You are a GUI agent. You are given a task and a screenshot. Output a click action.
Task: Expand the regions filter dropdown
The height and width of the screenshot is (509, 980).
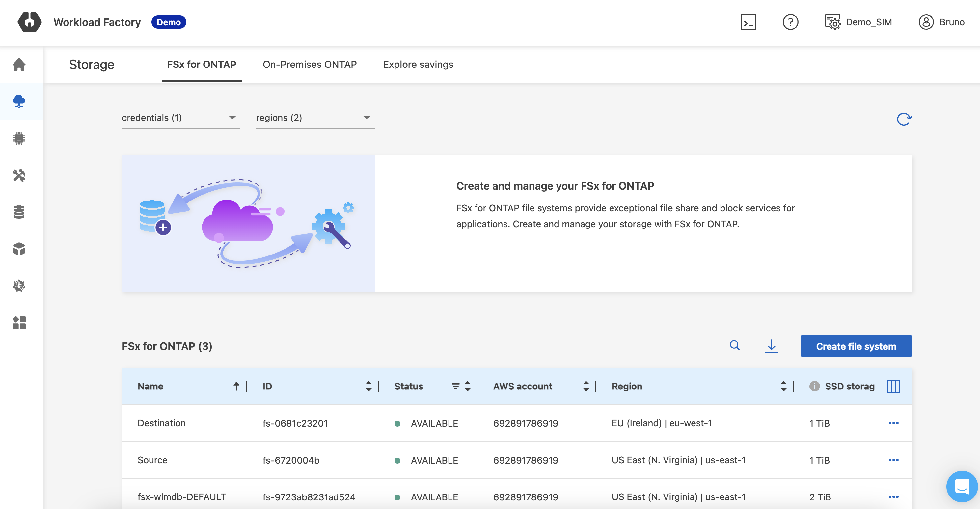click(315, 118)
